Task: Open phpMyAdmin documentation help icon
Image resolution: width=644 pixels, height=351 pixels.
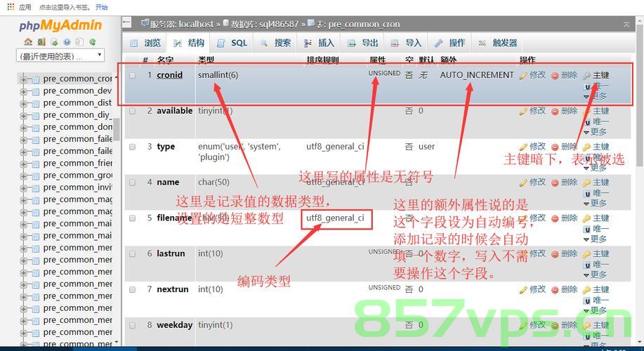Action: 67,42
